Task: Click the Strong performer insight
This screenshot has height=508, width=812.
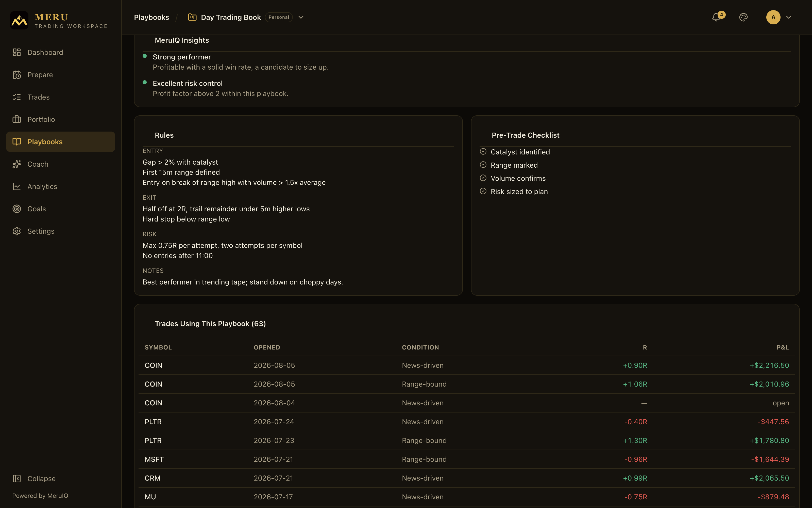Action: (x=182, y=57)
